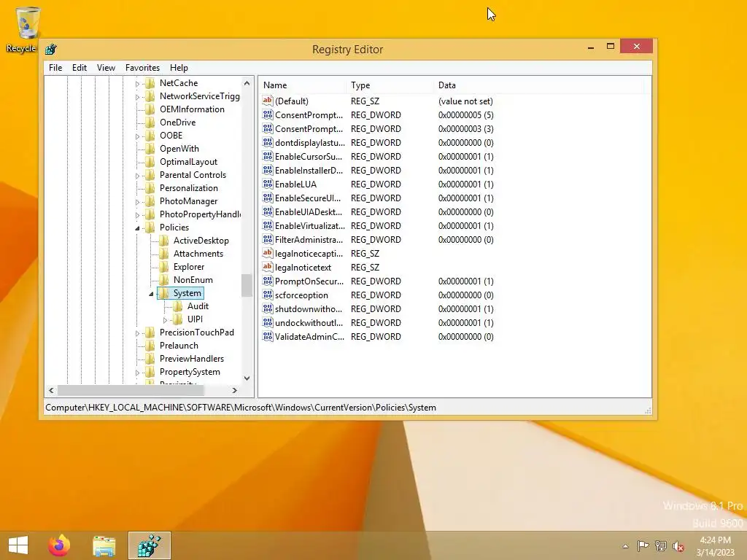
Task: Click the DWORD icon of scforceoption value
Action: coord(267,295)
